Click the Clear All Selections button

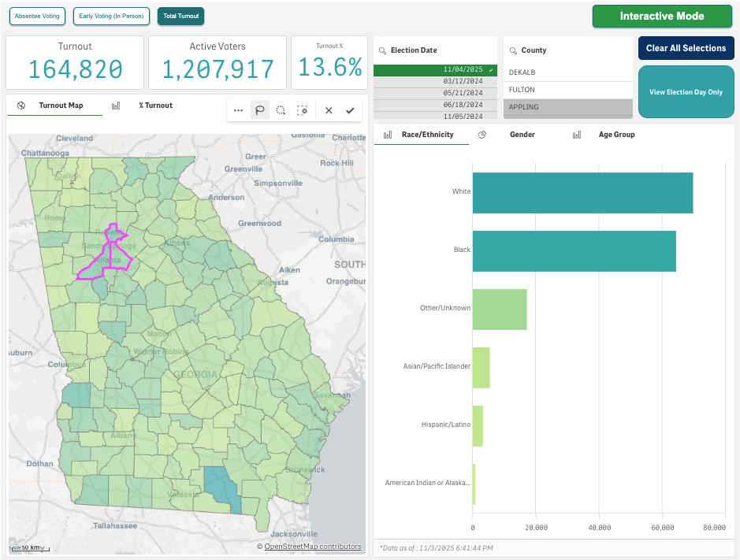tap(686, 48)
